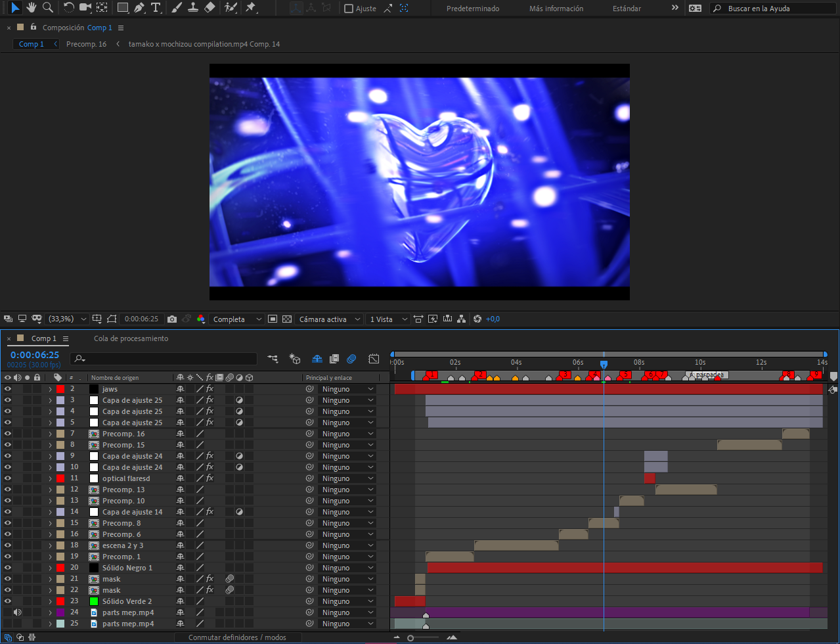
Task: Click the viewer timecode 0:00:06:25 button
Action: [141, 319]
